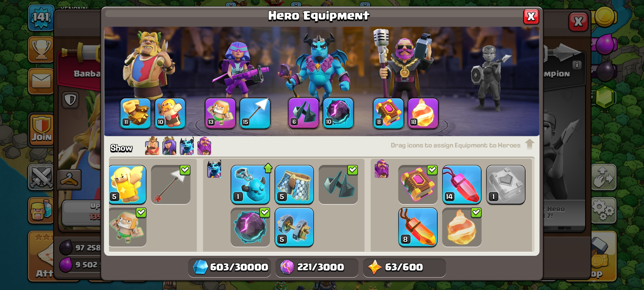The width and height of the screenshot is (644, 290).
Task: Select the equipped eternal tome item
Action: (417, 184)
